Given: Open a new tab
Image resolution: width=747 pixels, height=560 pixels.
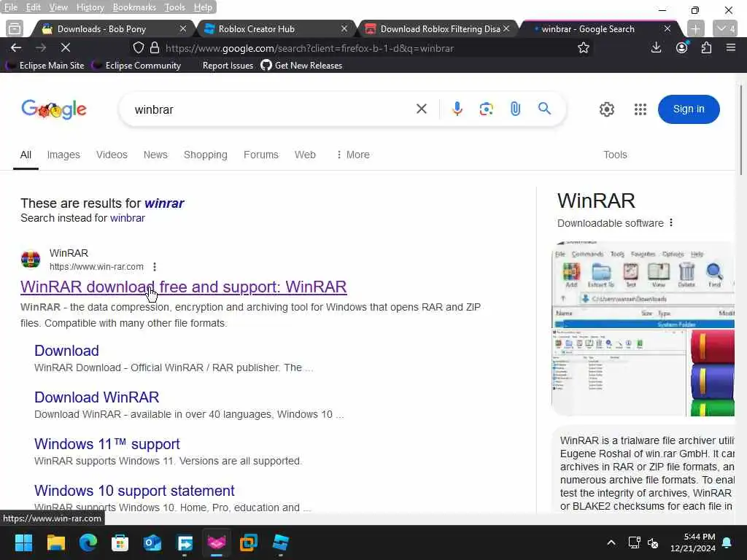Looking at the screenshot, I should pyautogui.click(x=695, y=28).
